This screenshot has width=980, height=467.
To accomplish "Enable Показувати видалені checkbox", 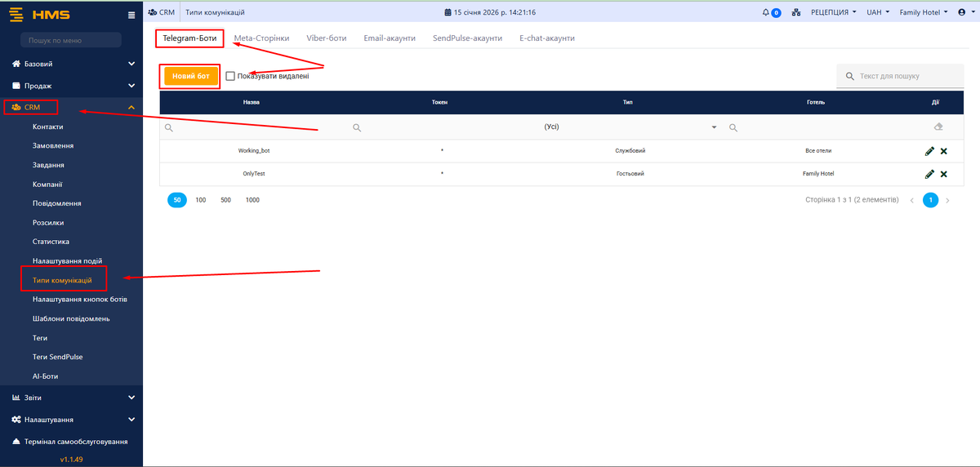I will [x=230, y=76].
